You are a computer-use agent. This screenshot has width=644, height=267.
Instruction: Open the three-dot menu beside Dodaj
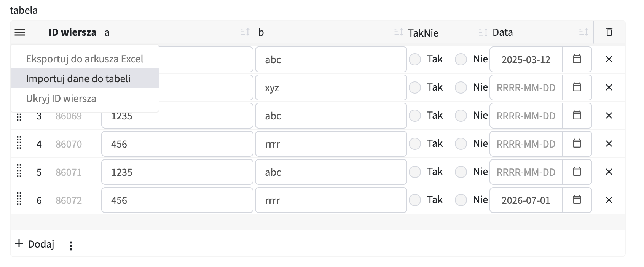click(x=71, y=246)
